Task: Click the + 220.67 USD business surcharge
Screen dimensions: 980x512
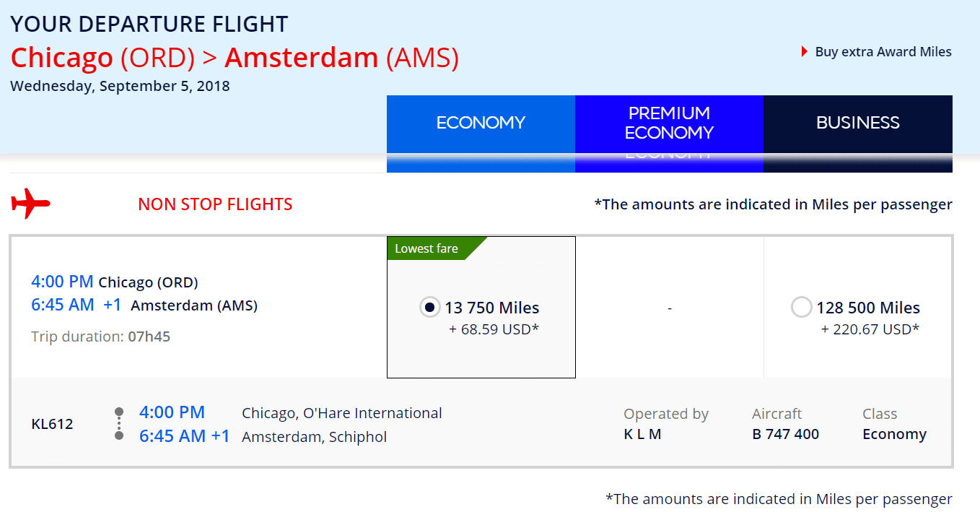Action: tap(870, 329)
